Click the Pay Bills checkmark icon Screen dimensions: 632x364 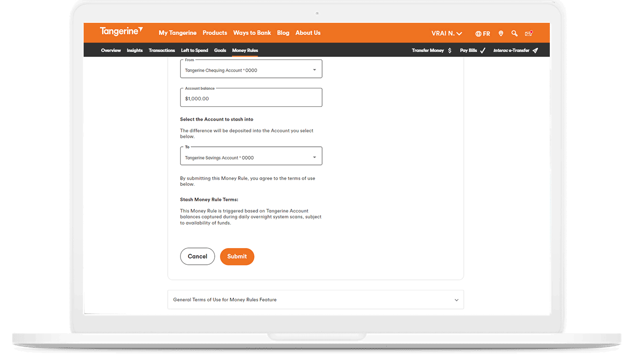(x=483, y=50)
